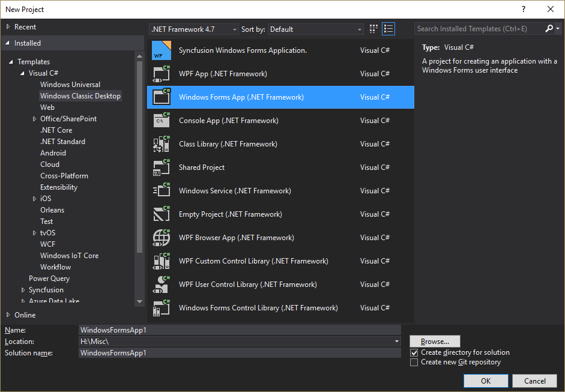
Task: Select the Windows IoT Core category
Action: click(x=69, y=256)
